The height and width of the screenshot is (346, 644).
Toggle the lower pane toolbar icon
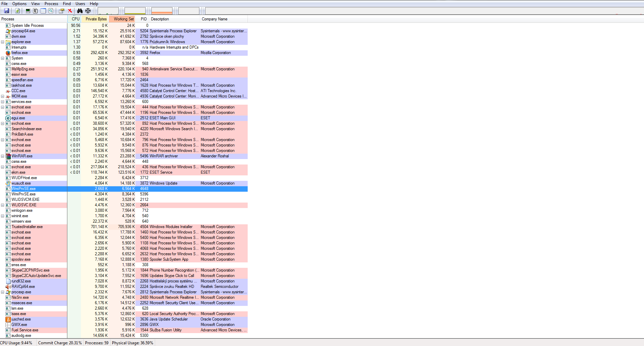43,11
